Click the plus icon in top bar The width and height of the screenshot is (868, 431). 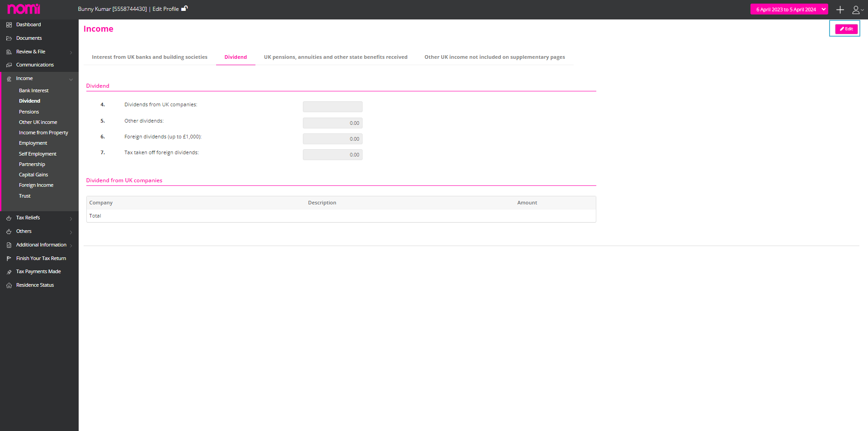point(840,9)
